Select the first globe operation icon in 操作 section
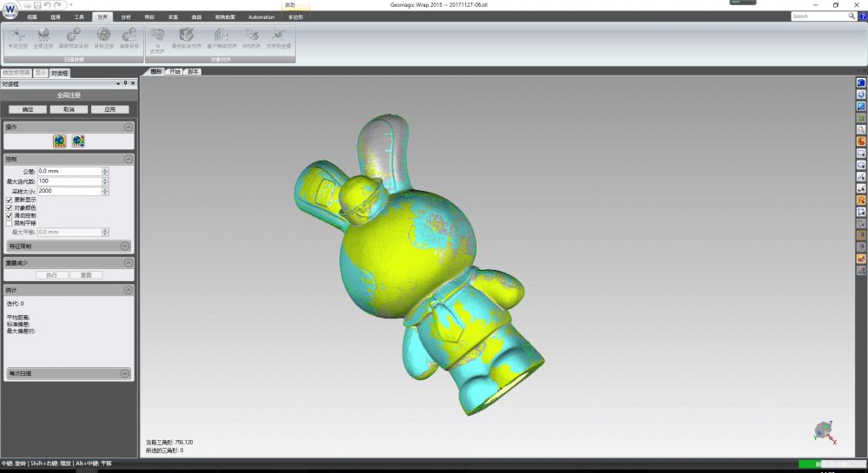This screenshot has height=473, width=868. pos(60,141)
